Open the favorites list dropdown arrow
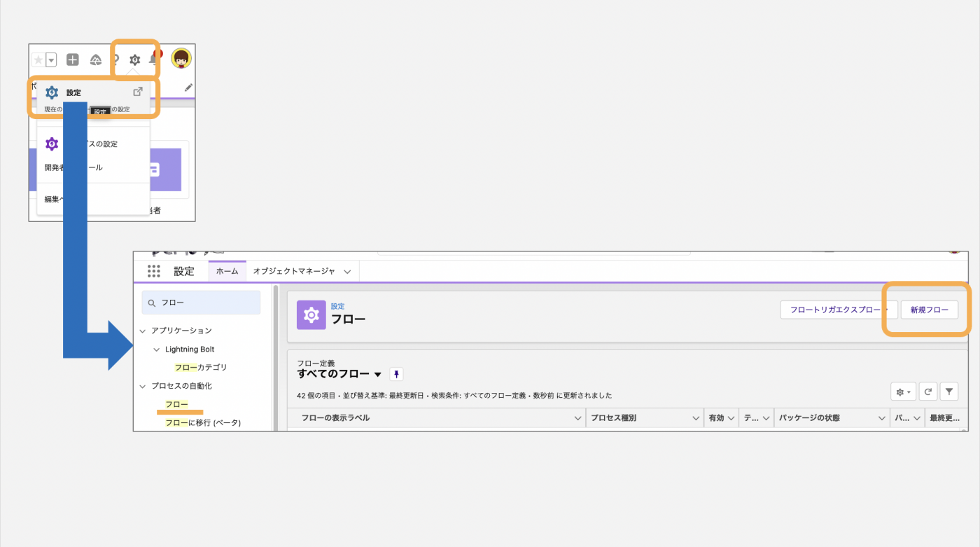The width and height of the screenshot is (980, 547). point(51,60)
